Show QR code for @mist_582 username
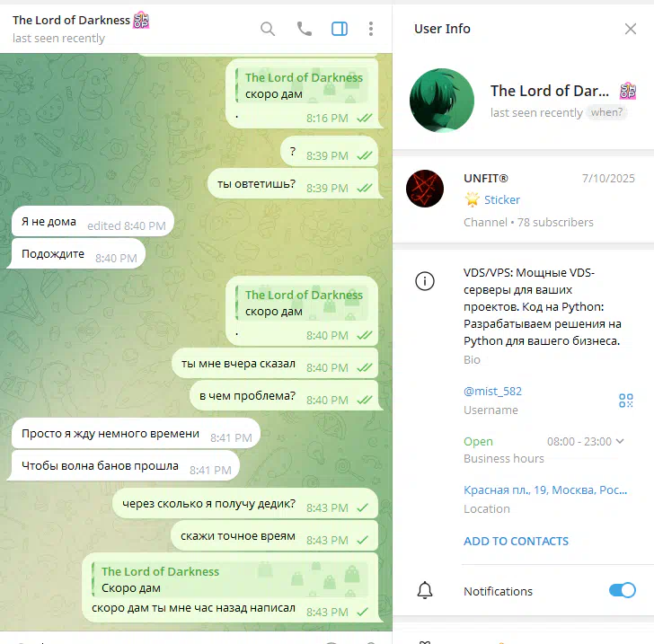 pos(625,401)
